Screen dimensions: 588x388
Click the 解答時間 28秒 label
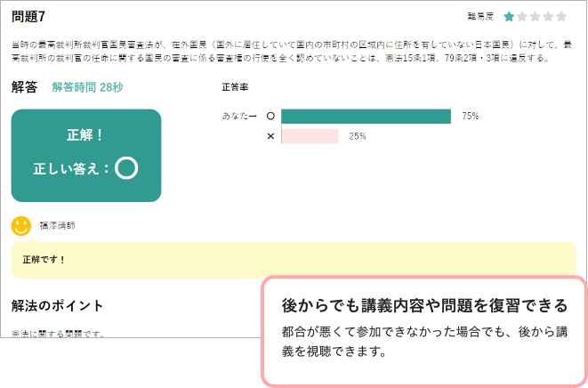87,87
